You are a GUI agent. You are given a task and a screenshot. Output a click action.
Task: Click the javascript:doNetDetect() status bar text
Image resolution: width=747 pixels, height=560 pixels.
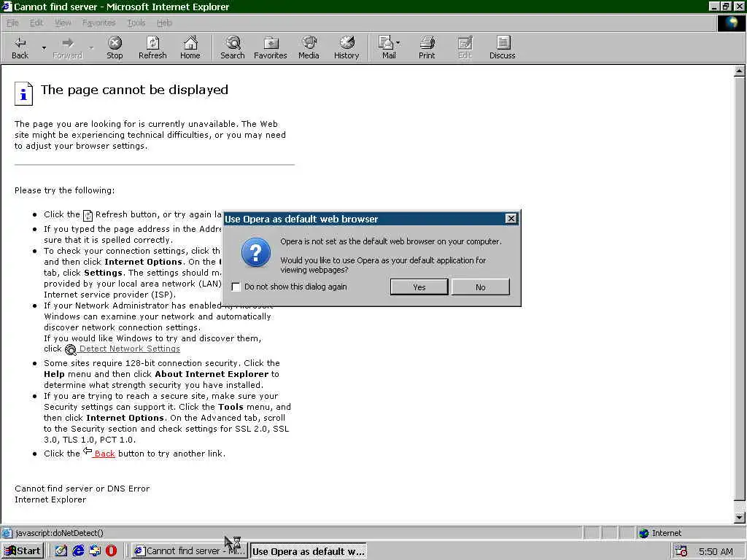[60, 533]
